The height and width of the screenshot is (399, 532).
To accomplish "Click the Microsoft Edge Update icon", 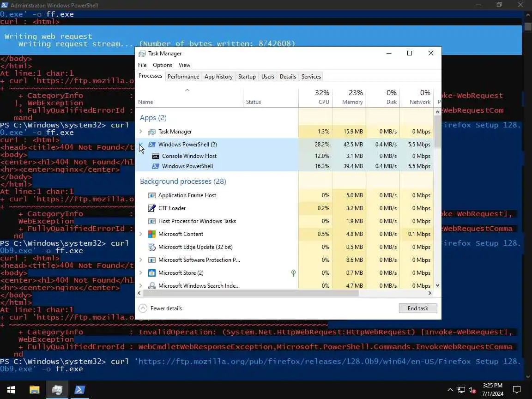I will [152, 247].
